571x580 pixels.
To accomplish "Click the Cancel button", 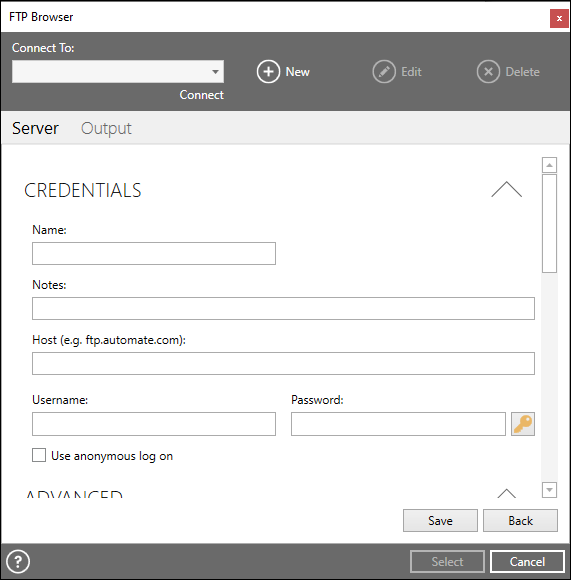I will point(527,562).
